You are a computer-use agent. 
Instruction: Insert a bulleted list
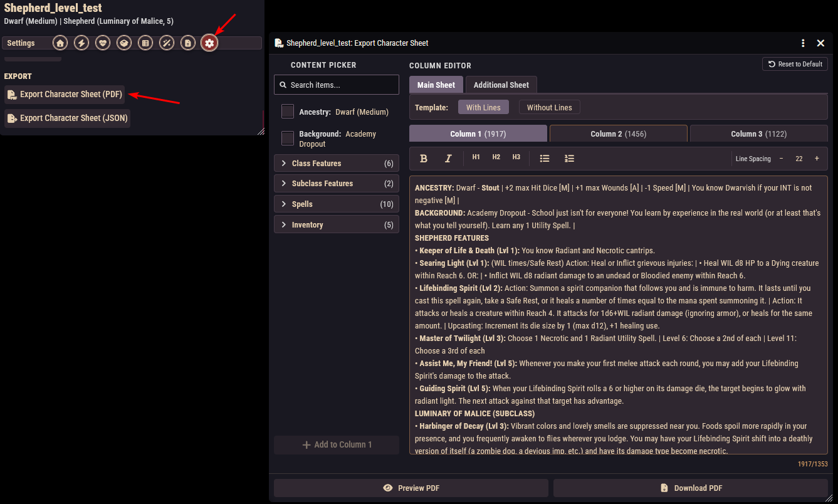tap(545, 159)
